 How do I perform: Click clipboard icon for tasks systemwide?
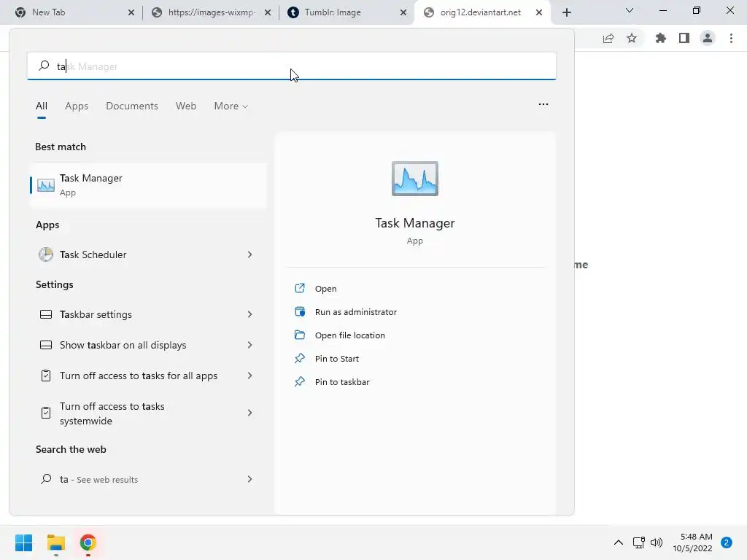point(46,413)
